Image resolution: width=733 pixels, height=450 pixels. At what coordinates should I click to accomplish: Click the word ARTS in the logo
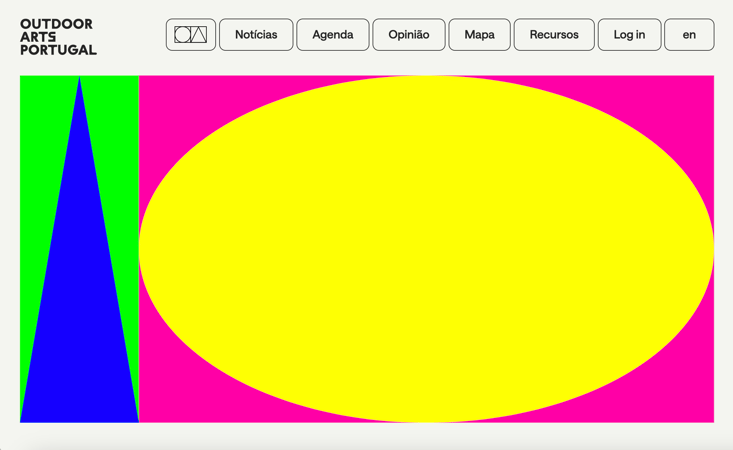point(38,37)
